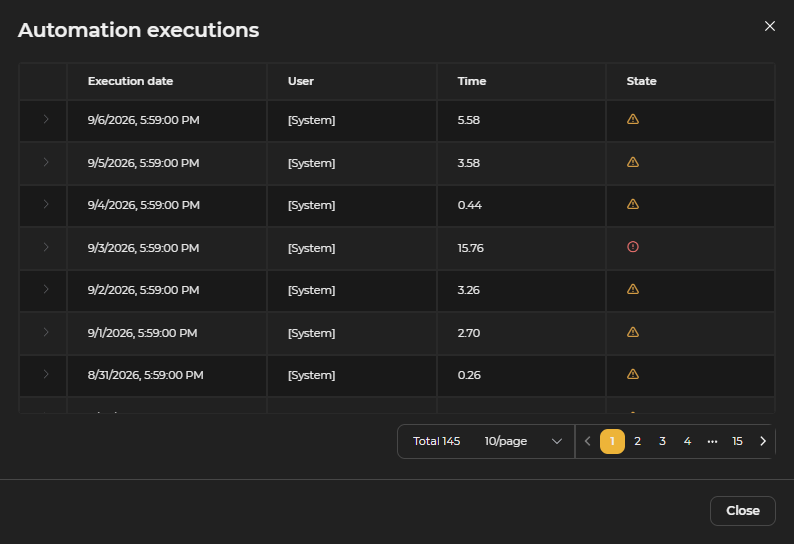Click warning state icon for 9/4/2026 row
The height and width of the screenshot is (544, 794).
tap(633, 204)
